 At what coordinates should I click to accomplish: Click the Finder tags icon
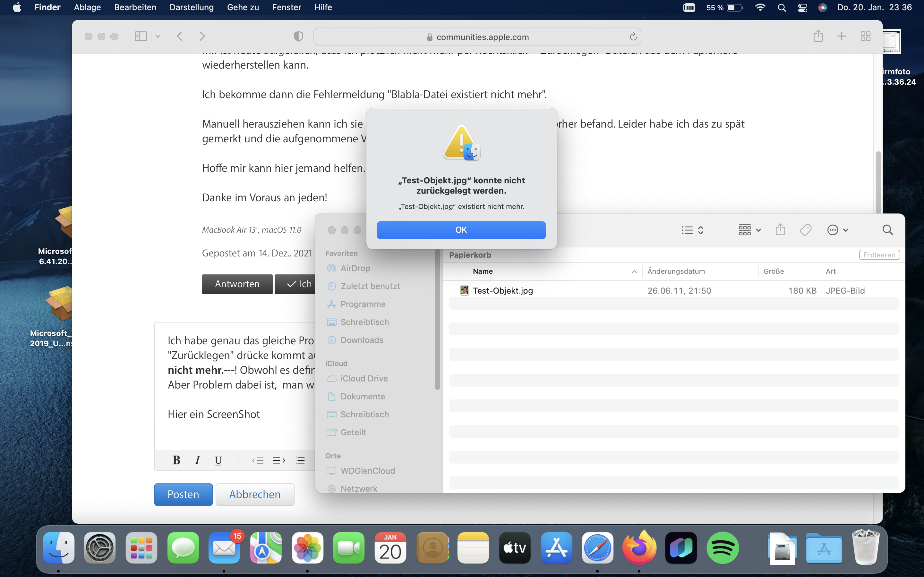(805, 230)
